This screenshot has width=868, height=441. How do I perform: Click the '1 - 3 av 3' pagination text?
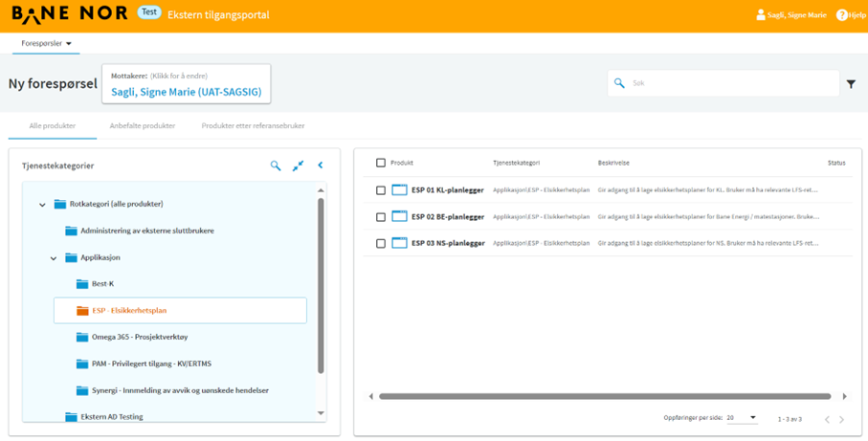[790, 419]
